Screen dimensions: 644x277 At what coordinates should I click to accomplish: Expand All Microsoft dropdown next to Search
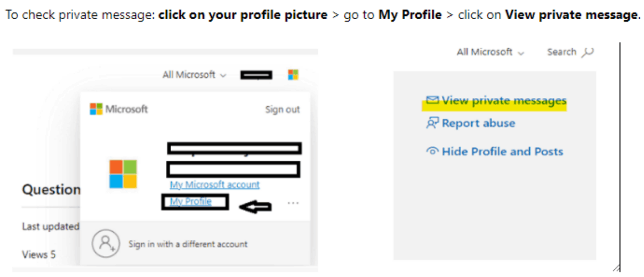(x=490, y=52)
